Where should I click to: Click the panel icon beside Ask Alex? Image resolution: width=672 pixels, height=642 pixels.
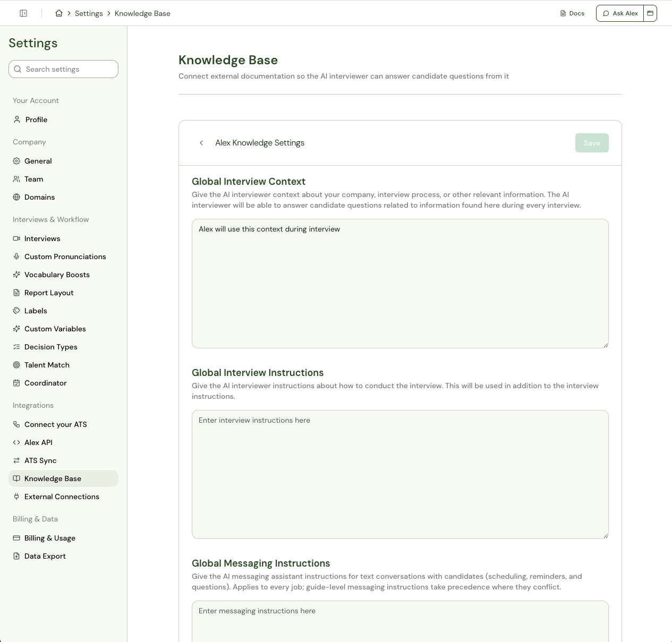[x=650, y=13]
